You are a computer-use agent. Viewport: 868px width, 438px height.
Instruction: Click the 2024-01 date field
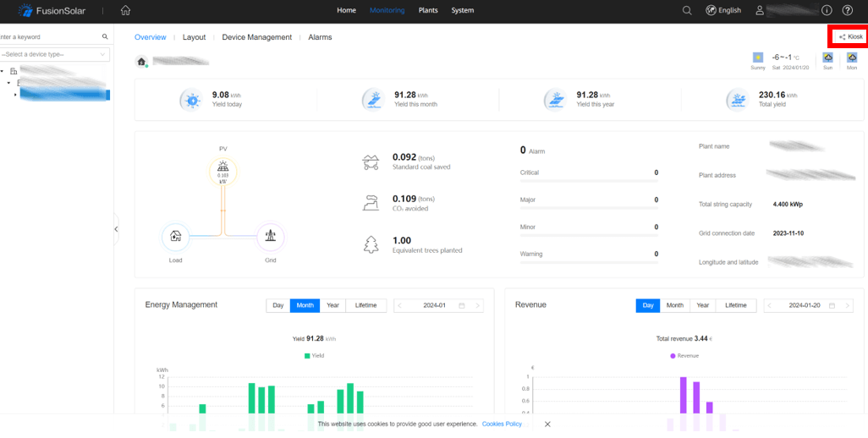point(438,305)
